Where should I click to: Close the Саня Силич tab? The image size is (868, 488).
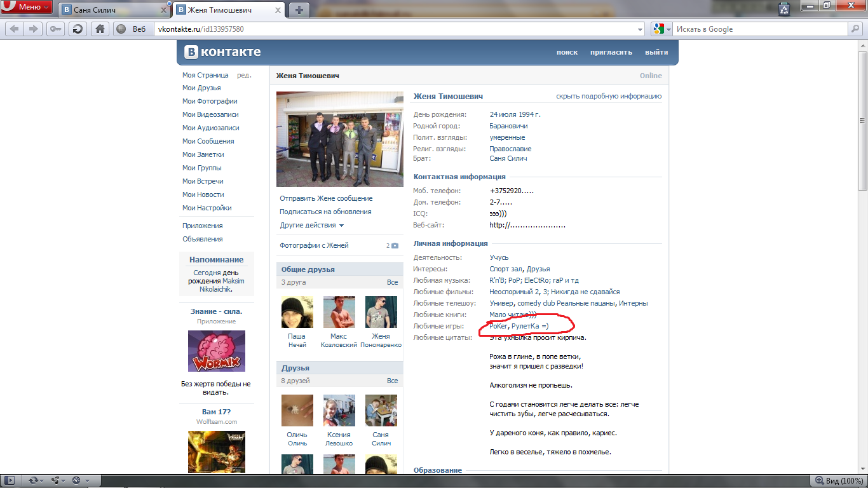pyautogui.click(x=163, y=10)
